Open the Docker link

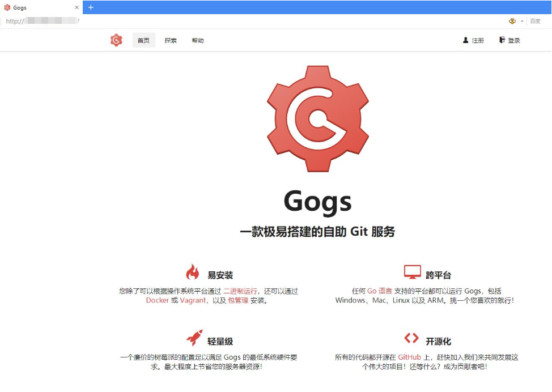point(158,300)
